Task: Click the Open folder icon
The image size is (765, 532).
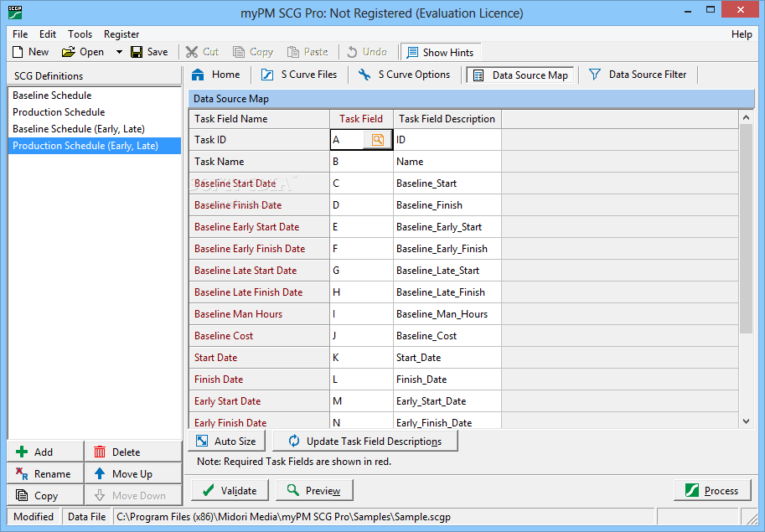Action: (69, 52)
